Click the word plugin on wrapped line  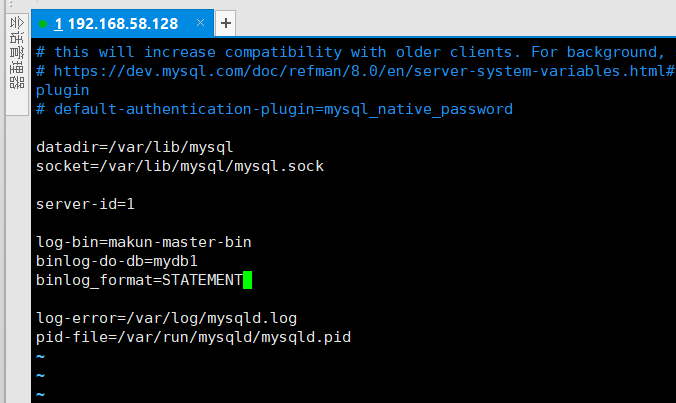click(x=63, y=90)
